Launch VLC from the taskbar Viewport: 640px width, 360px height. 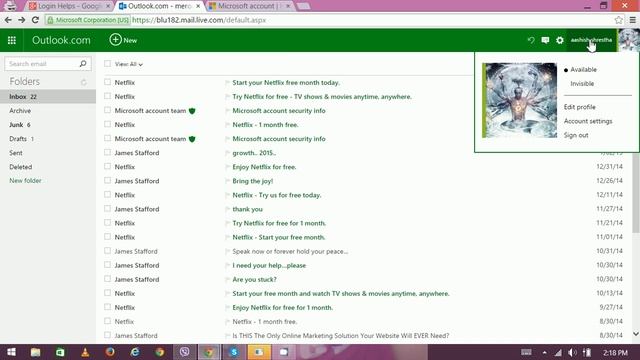85,352
